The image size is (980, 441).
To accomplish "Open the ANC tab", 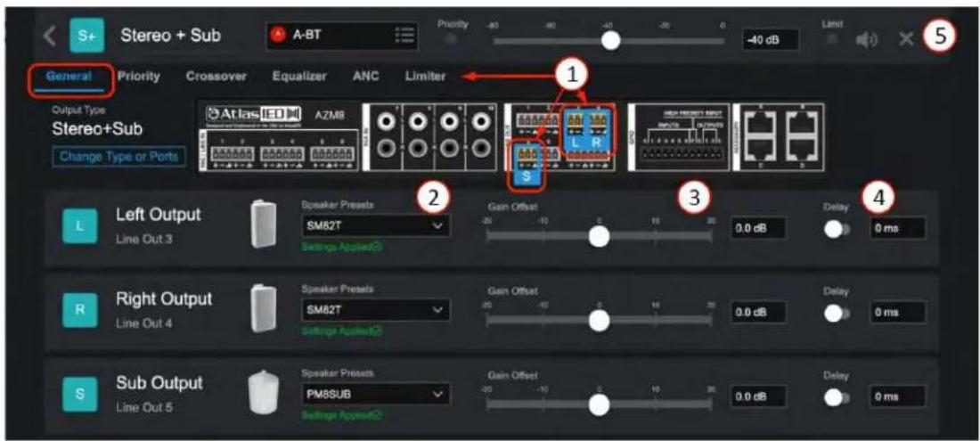I will pos(365,77).
